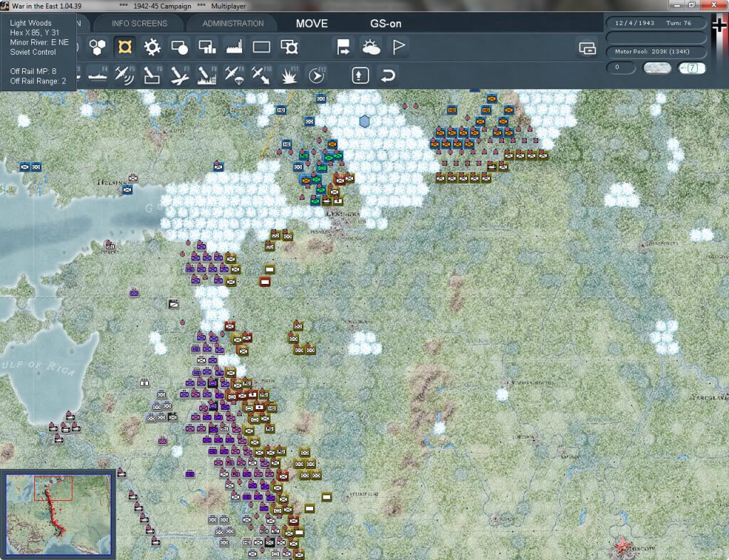Click the F12 circled arrow icon
This screenshot has height=560, width=729.
click(316, 75)
